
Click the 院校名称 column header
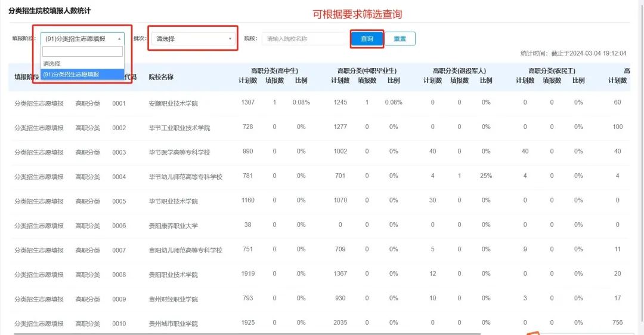161,77
